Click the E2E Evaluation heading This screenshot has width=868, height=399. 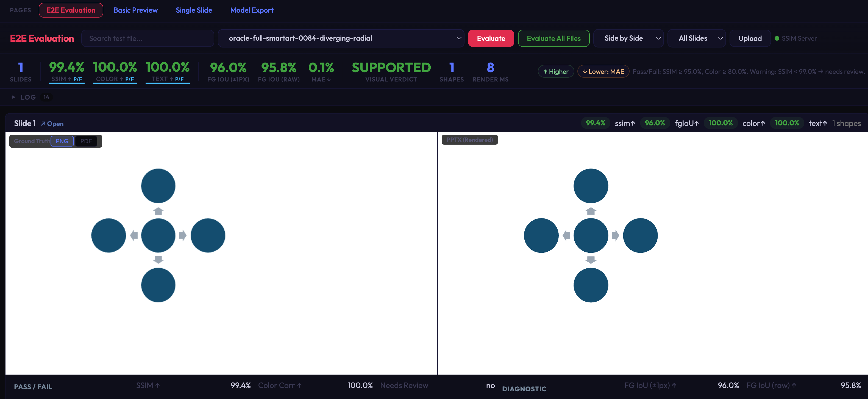[42, 38]
